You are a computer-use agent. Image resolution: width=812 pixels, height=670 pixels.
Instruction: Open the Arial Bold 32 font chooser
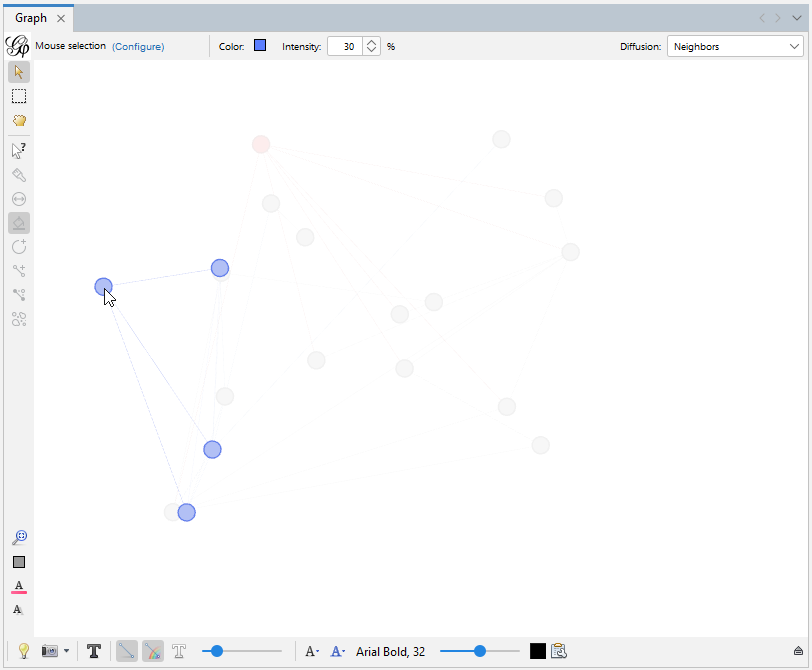[391, 651]
